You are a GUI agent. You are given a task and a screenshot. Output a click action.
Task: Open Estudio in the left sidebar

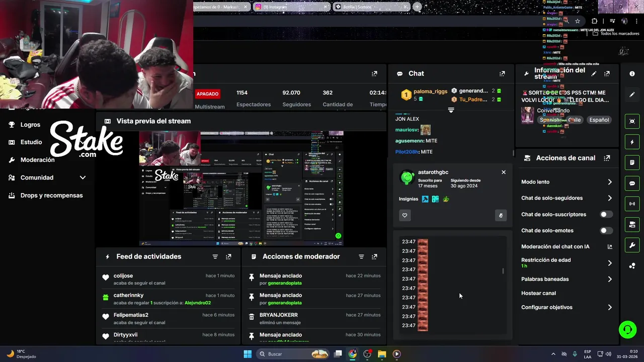[x=31, y=142]
